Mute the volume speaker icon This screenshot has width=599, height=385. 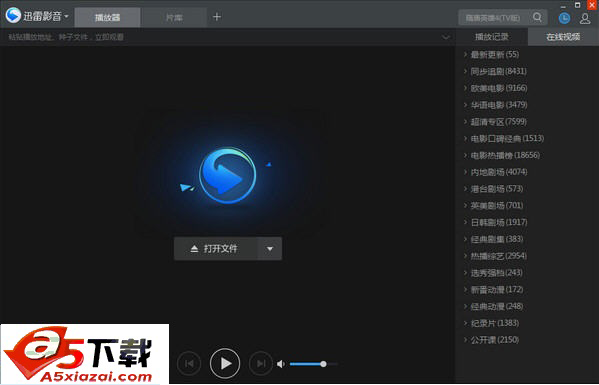[x=281, y=364]
